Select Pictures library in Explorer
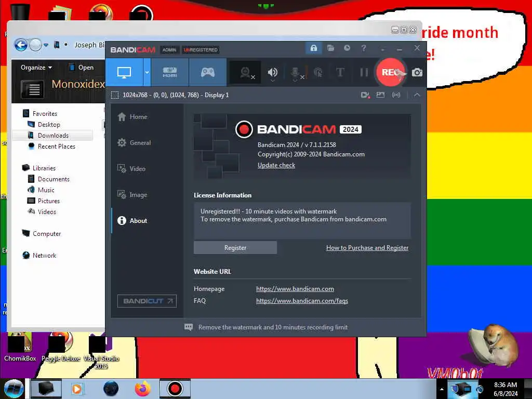 pyautogui.click(x=48, y=201)
